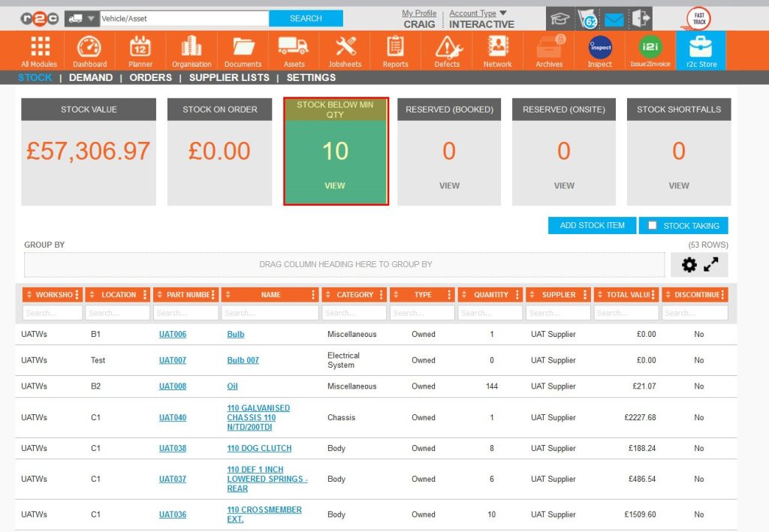Open part number UAT040 link

point(173,418)
